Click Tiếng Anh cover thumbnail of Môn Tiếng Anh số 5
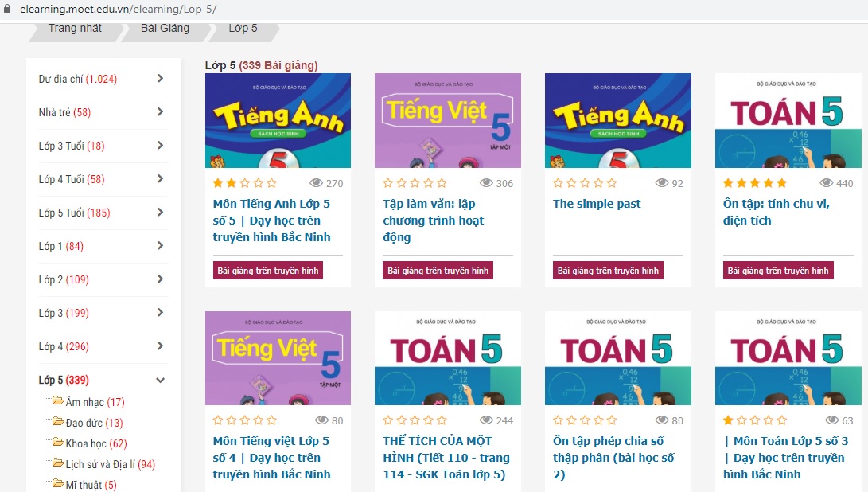 278,120
